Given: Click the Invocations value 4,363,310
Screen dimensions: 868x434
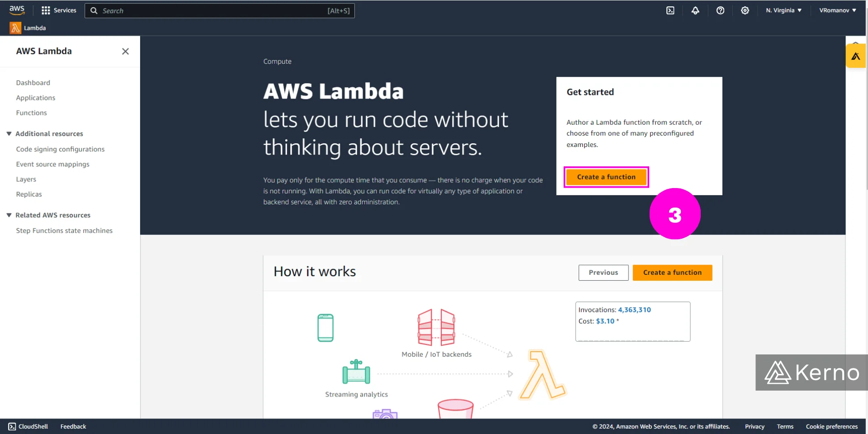Looking at the screenshot, I should 634,310.
